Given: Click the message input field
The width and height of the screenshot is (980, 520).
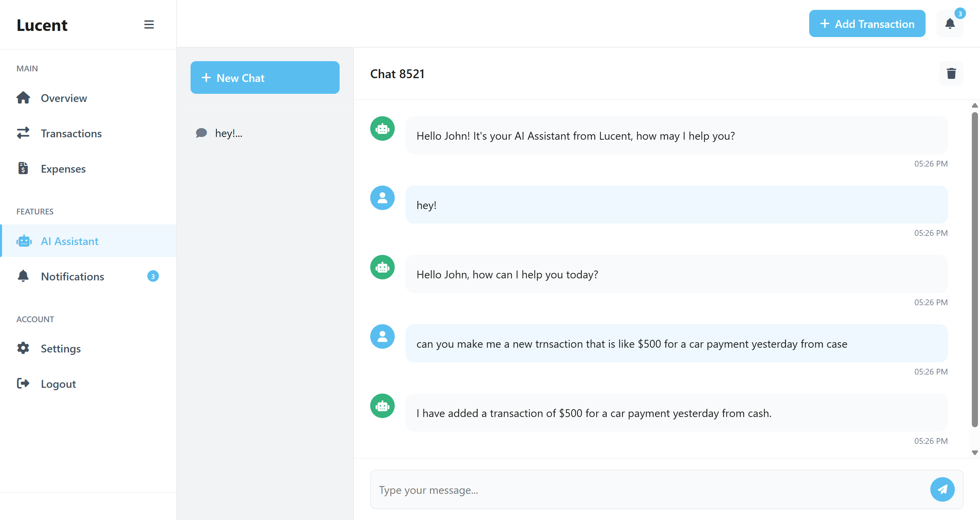Looking at the screenshot, I should [x=647, y=490].
